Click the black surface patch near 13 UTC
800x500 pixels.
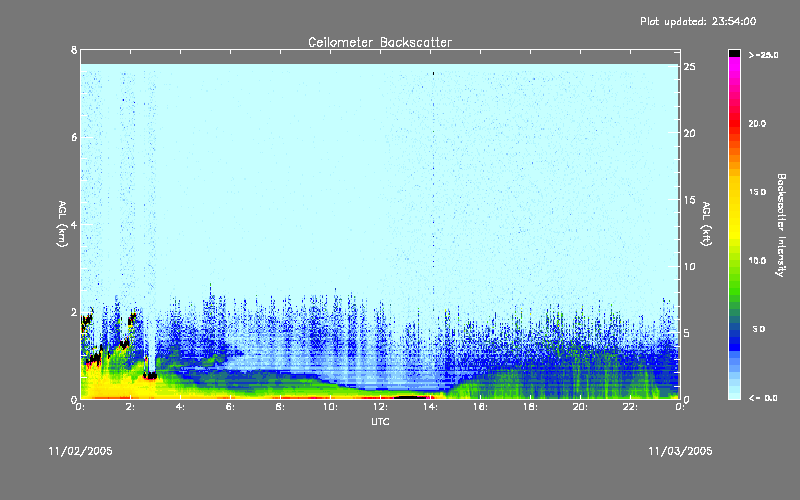(x=411, y=397)
